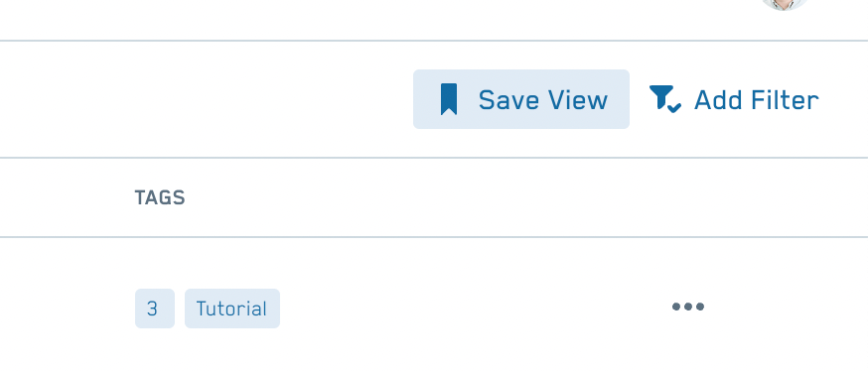Filter by the Tutorial tag chip
Viewport: 868px width, 371px height.
(x=232, y=309)
